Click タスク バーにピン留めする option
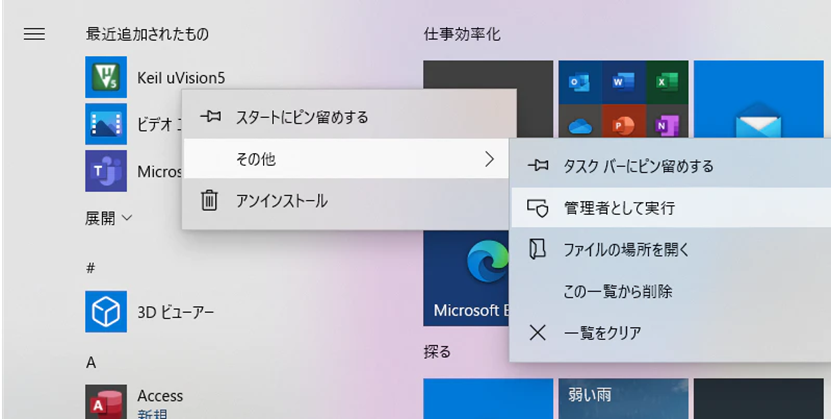The height and width of the screenshot is (419, 831). [x=638, y=166]
